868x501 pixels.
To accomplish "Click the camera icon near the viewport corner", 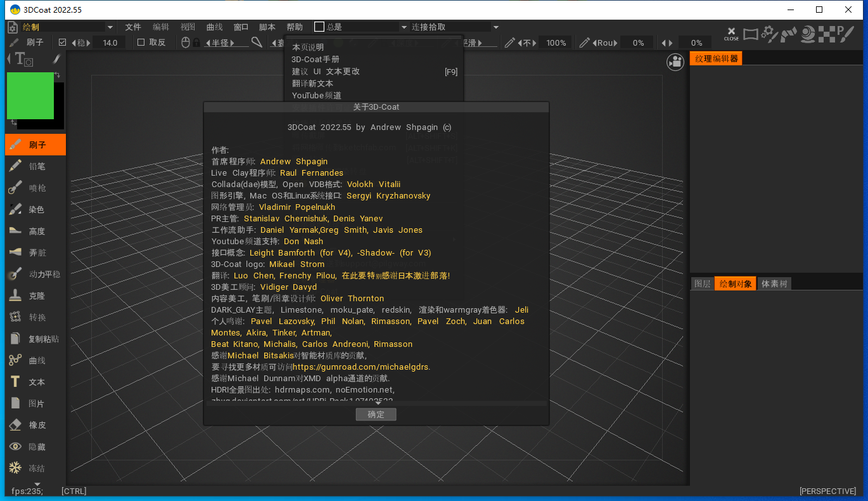I will coord(675,63).
